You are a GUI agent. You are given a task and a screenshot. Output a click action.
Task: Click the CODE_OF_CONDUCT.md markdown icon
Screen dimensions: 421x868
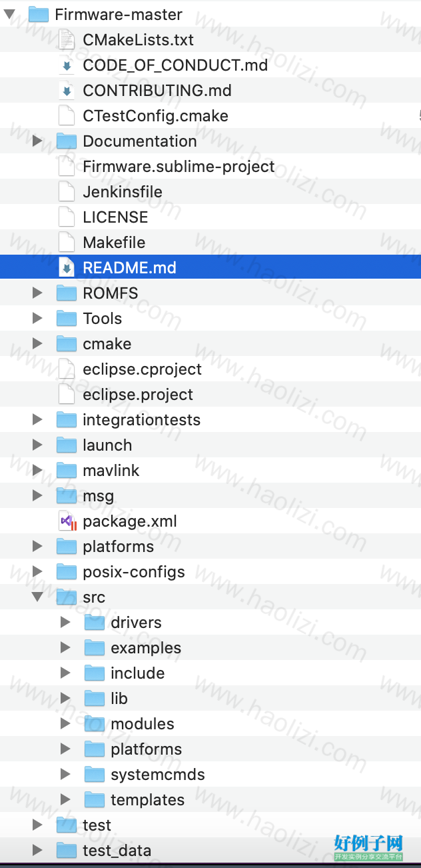67,65
